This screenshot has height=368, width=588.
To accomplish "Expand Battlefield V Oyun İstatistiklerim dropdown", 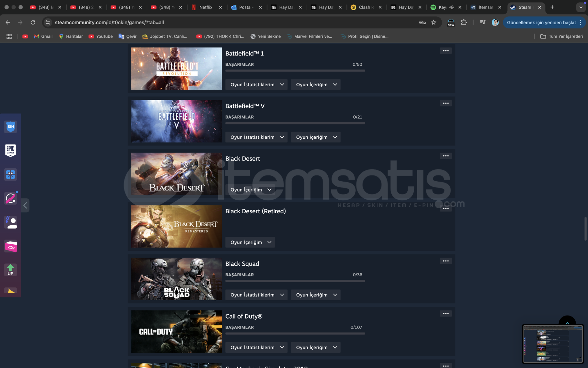I will (x=257, y=137).
